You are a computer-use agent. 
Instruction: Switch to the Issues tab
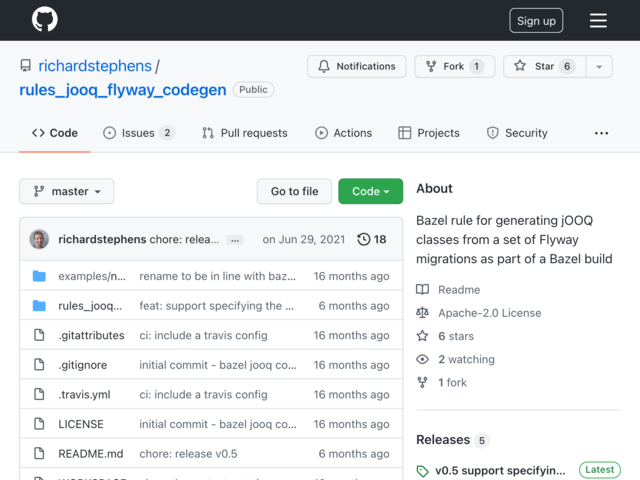coord(139,133)
